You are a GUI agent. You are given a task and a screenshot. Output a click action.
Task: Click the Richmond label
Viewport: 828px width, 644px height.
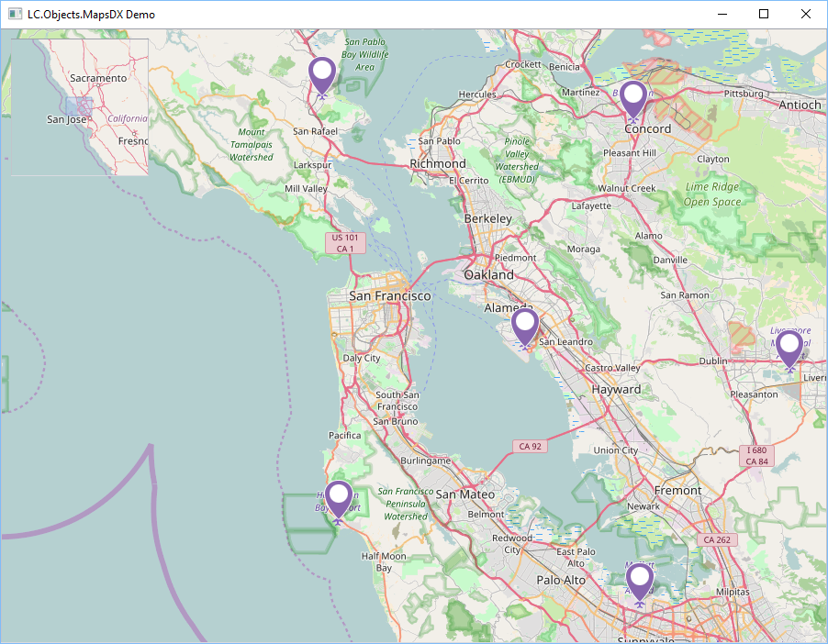pos(438,163)
